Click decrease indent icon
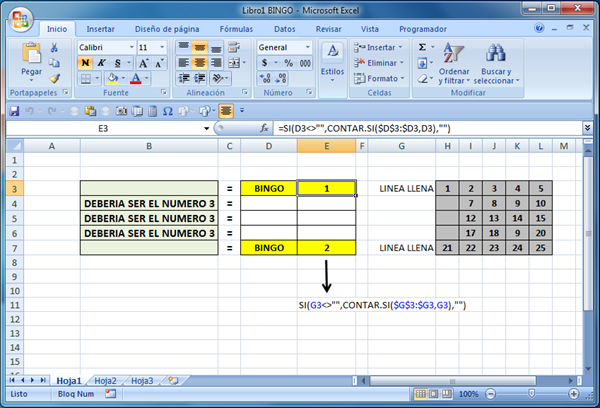600x408 pixels. 184,78
